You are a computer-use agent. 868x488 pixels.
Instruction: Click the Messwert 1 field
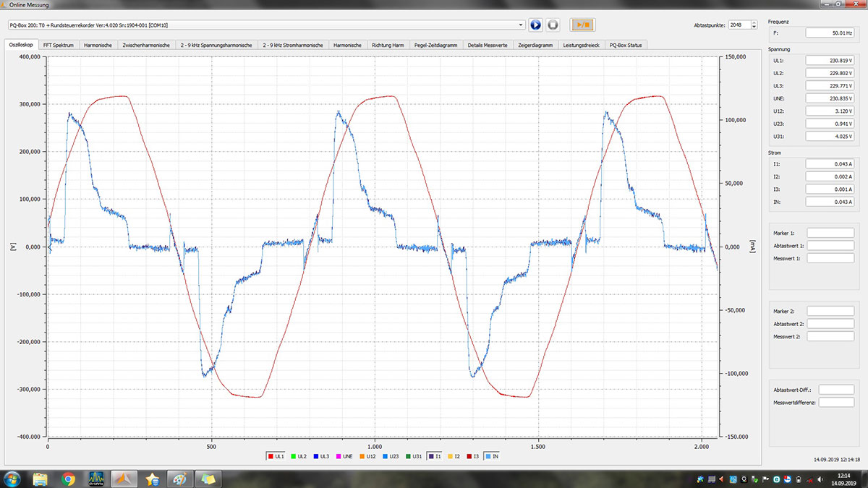pyautogui.click(x=830, y=258)
